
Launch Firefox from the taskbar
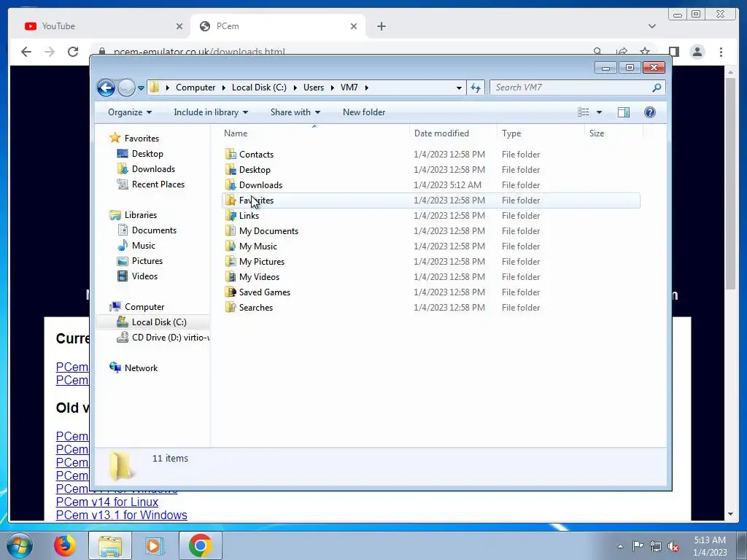click(x=64, y=545)
